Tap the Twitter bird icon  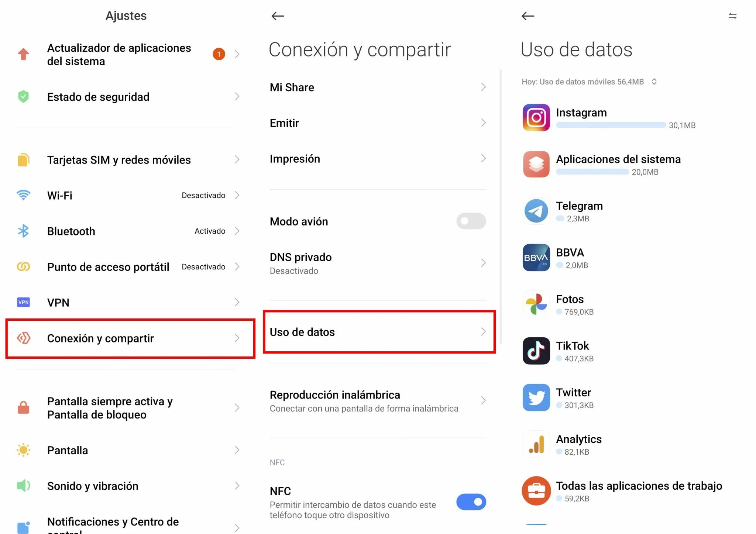coord(536,397)
